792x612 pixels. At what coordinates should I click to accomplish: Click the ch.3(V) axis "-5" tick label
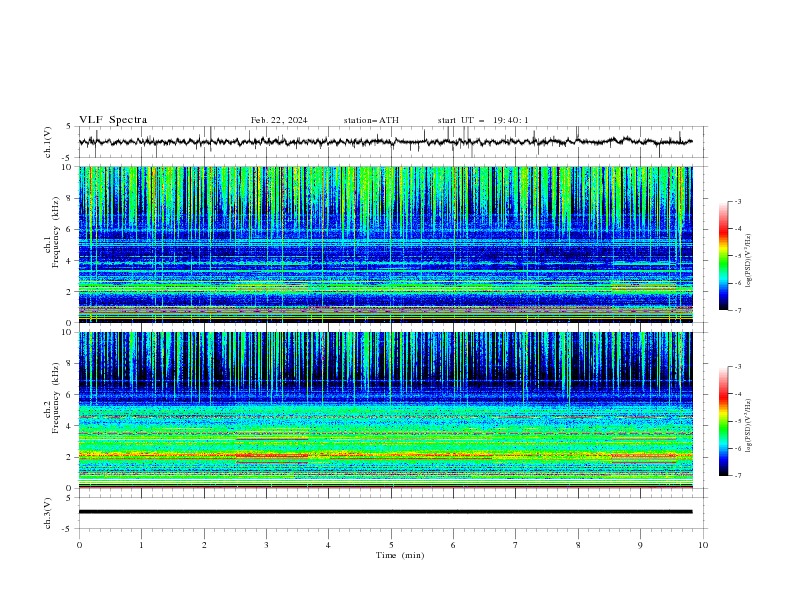68,529
